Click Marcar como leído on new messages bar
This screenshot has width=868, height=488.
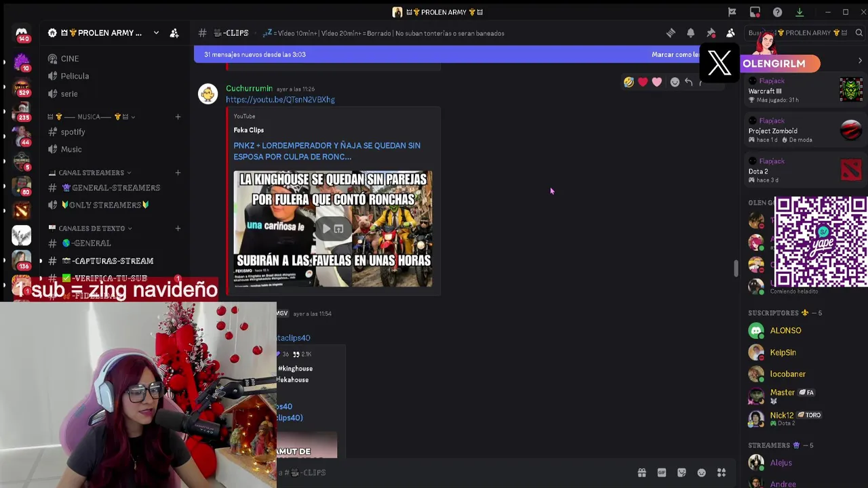675,54
